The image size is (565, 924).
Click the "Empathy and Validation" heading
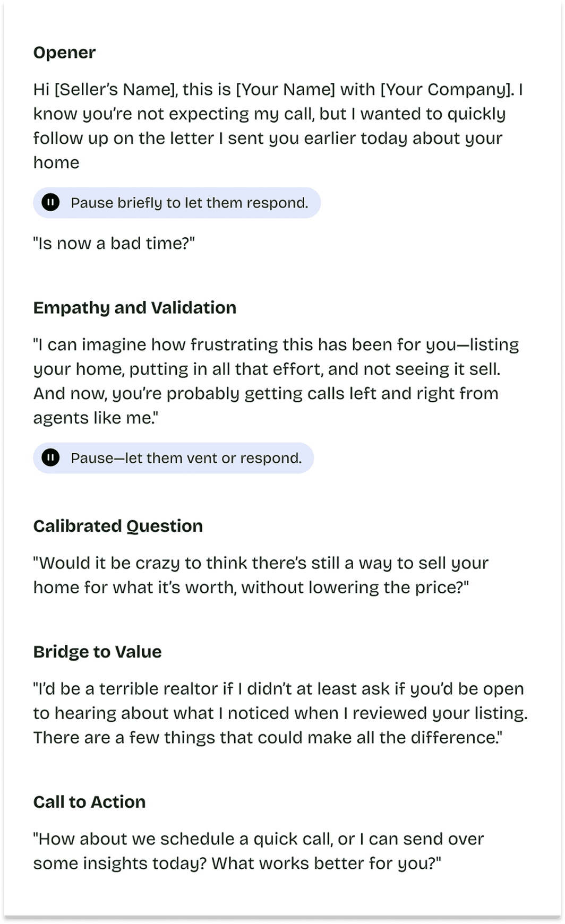pos(134,308)
